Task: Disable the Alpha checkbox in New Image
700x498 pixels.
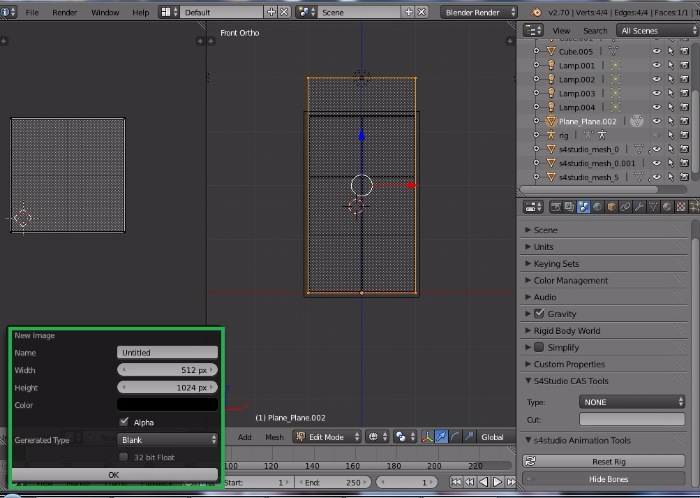Action: click(x=124, y=422)
